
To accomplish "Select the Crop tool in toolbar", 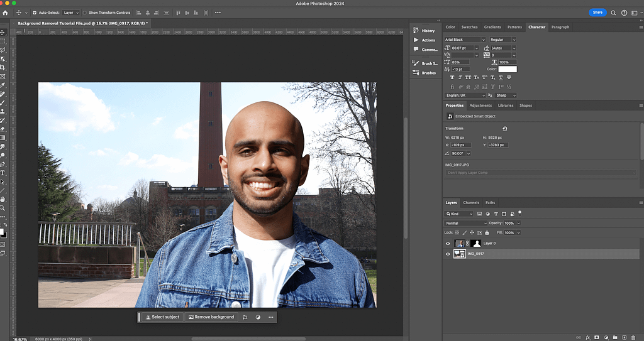I will coord(3,67).
